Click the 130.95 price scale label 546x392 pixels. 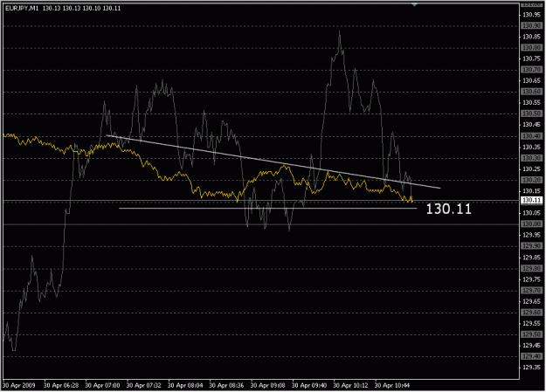coord(532,15)
